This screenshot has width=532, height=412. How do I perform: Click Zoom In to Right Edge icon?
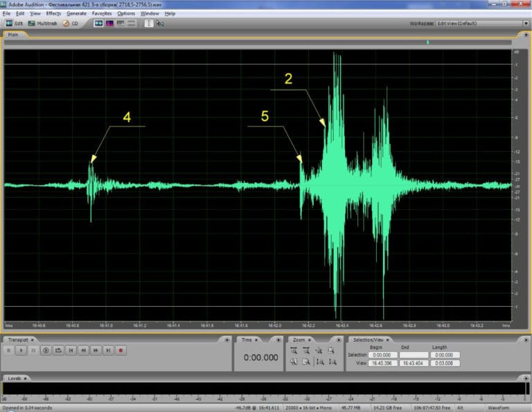click(x=306, y=362)
